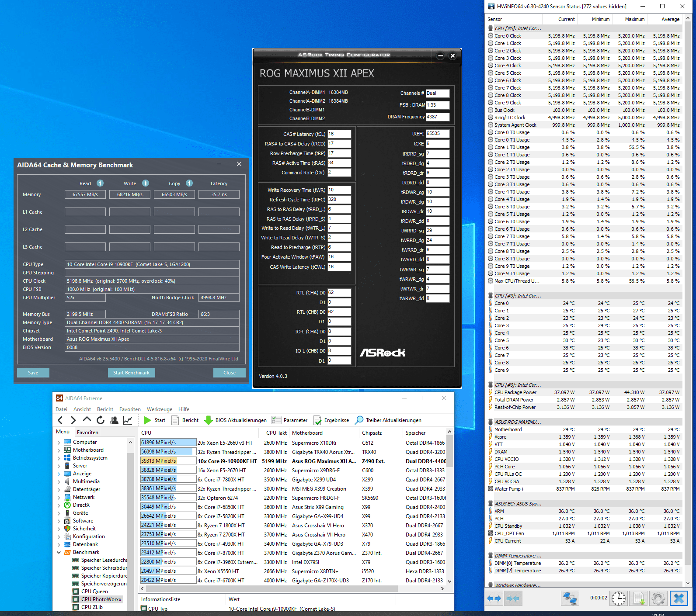Select CPU PhotoWorxx benchmark in tree
Viewport: 696px width, 616px height.
(x=101, y=599)
